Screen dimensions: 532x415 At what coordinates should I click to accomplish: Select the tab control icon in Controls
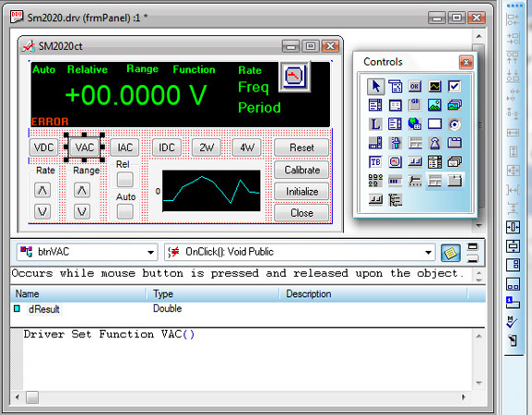pos(455,143)
